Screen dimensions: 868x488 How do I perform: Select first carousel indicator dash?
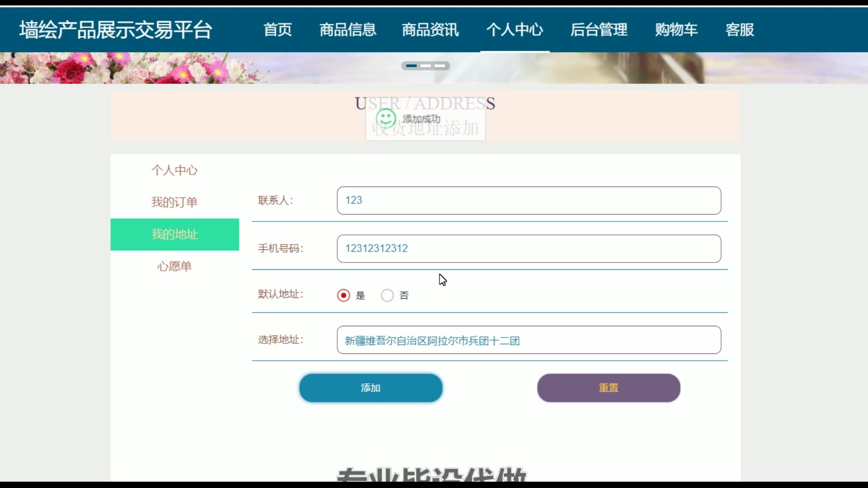pyautogui.click(x=411, y=66)
